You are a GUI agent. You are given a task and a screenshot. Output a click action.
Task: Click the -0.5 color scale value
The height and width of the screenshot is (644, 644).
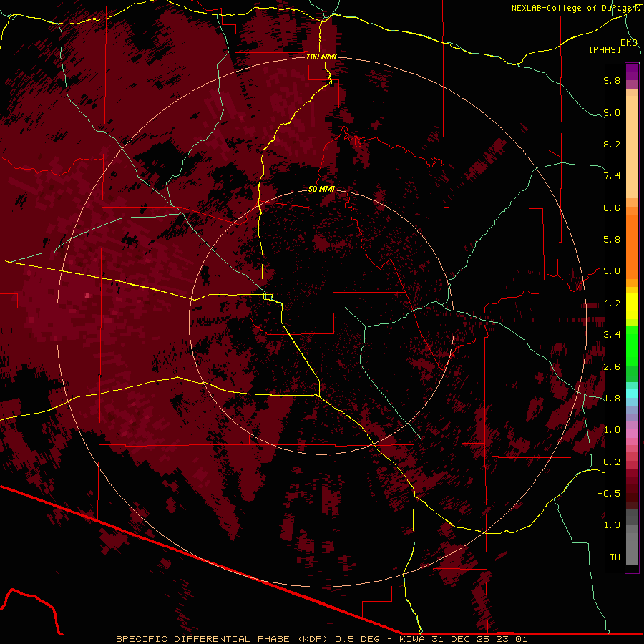click(609, 494)
